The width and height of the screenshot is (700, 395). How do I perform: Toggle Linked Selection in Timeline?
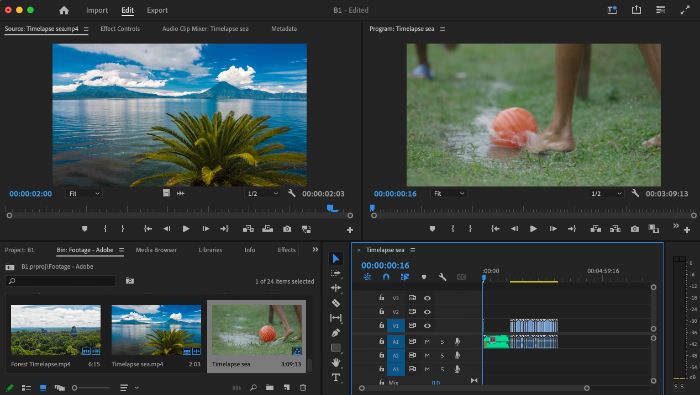pos(405,277)
